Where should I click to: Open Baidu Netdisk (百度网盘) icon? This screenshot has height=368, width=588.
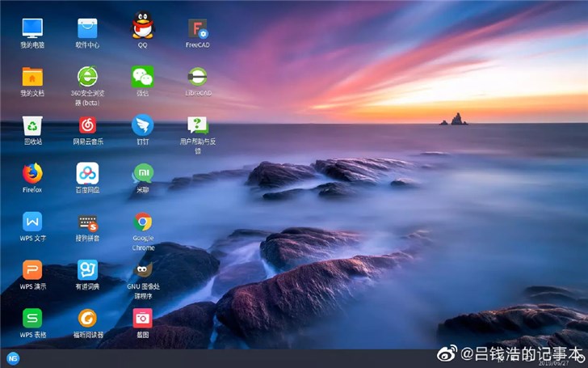coord(87,173)
